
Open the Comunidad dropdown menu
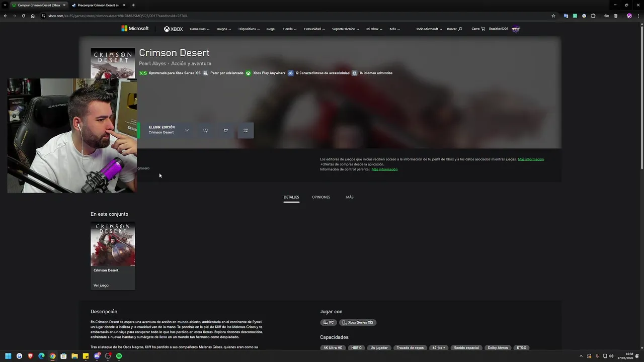314,29
